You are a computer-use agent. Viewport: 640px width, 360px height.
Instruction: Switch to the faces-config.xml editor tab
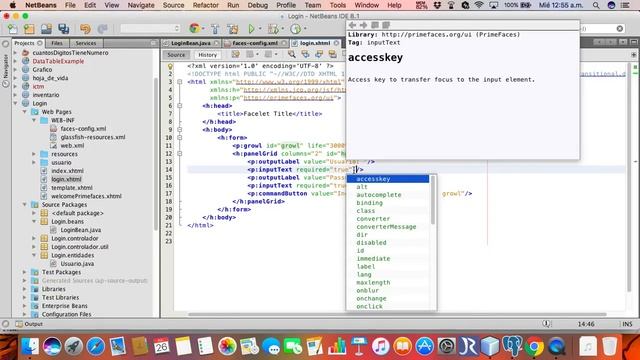pos(255,43)
